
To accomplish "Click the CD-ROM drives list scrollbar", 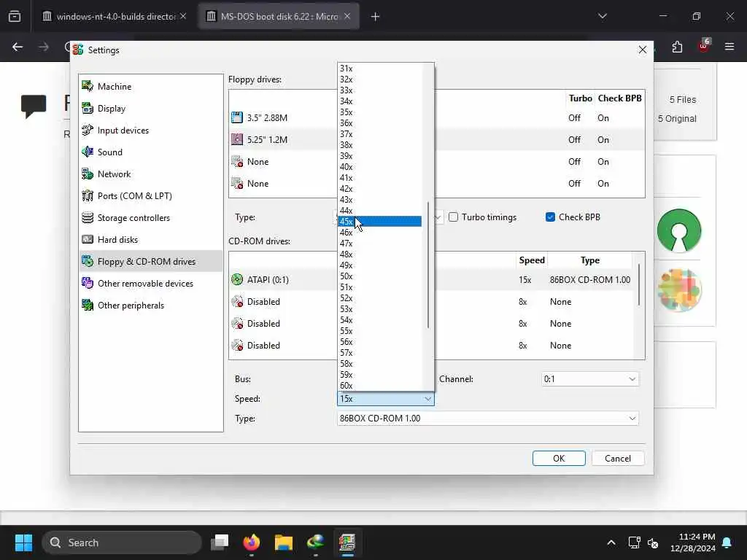I will click(x=639, y=285).
